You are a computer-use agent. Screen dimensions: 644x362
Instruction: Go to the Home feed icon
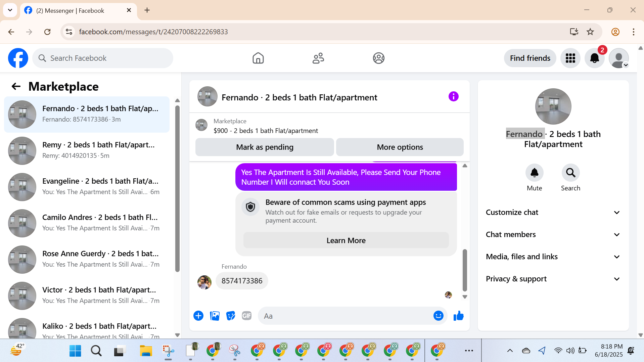pyautogui.click(x=258, y=58)
